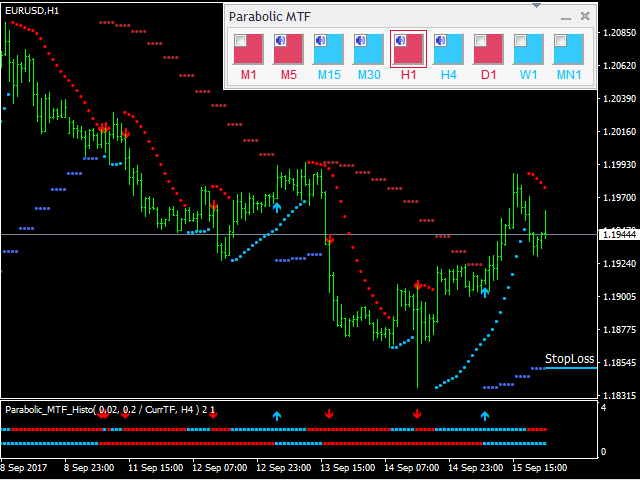This screenshot has height=480, width=640.
Task: Tick the W1 timeframe checkbox
Action: click(520, 42)
